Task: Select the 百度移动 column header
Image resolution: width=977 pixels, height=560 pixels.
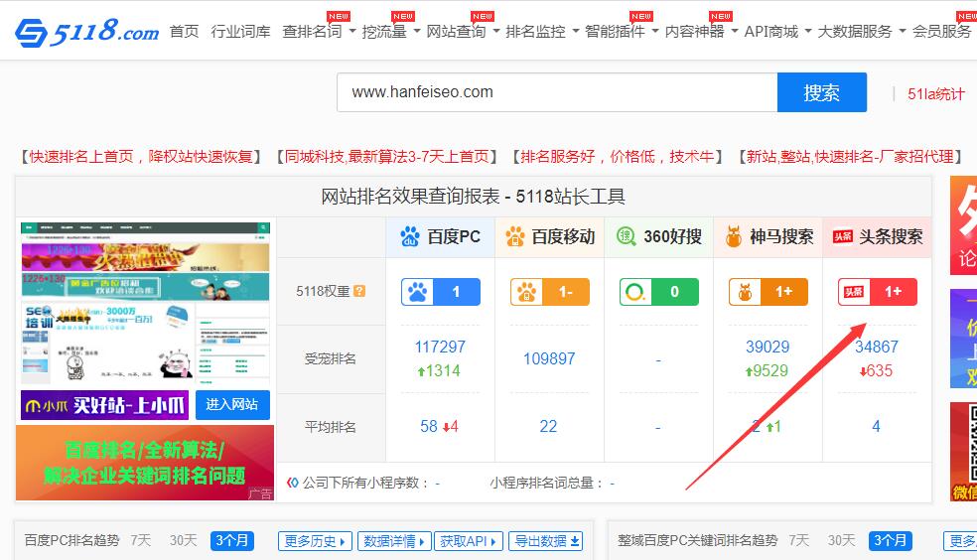Action: [x=550, y=236]
